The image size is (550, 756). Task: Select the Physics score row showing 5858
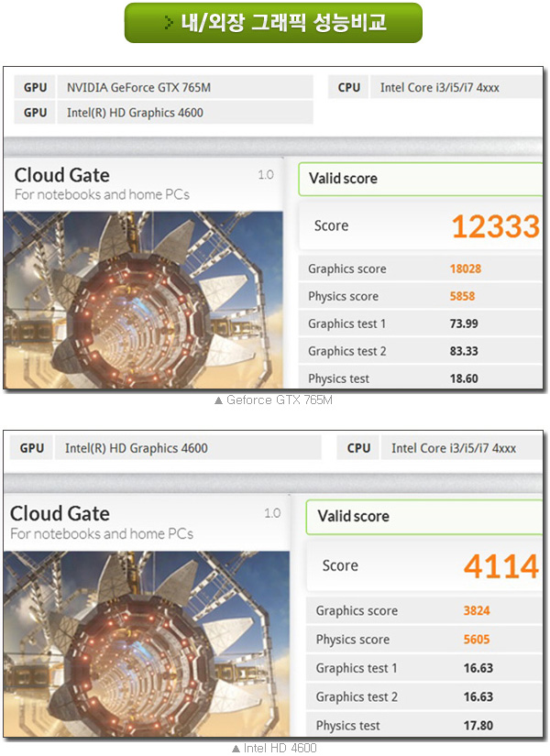tap(422, 296)
